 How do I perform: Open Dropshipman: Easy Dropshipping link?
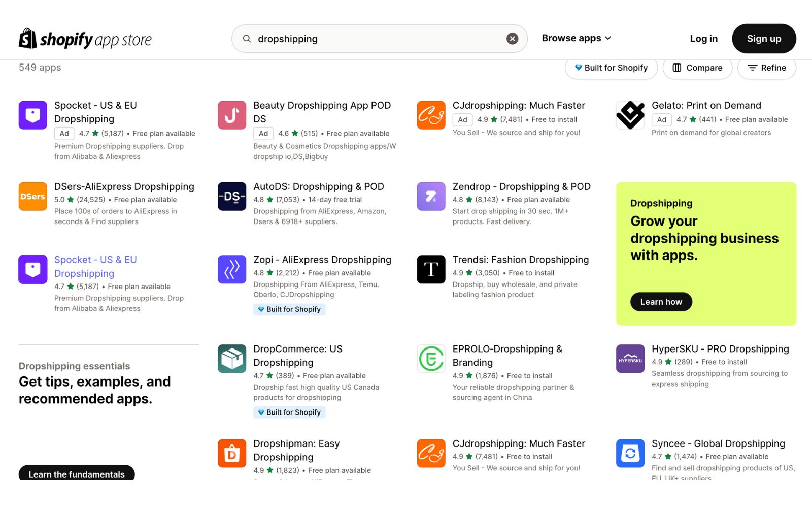point(296,450)
